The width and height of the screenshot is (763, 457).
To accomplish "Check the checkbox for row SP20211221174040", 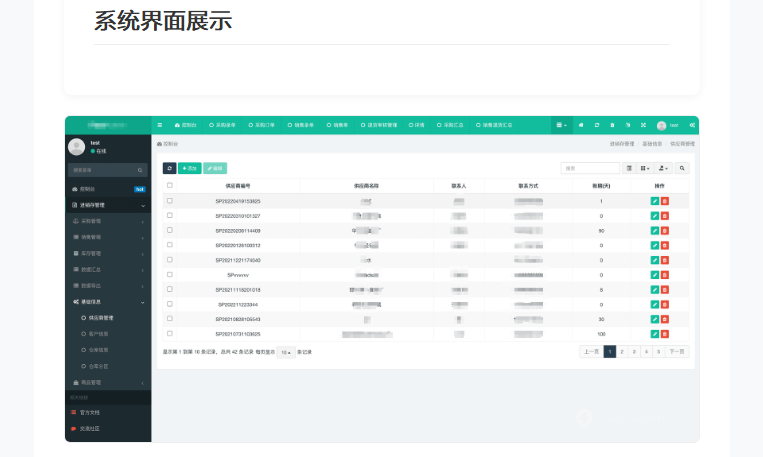I will point(170,259).
